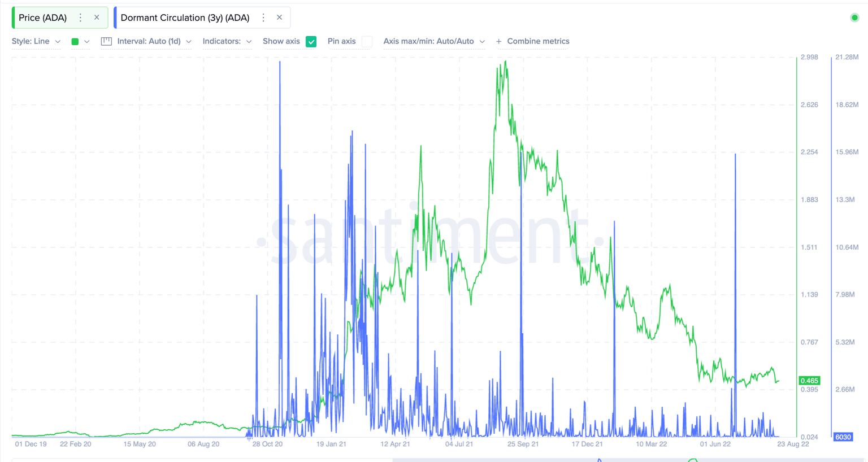Open the Style: Line dropdown
The width and height of the screenshot is (868, 462).
pos(36,41)
